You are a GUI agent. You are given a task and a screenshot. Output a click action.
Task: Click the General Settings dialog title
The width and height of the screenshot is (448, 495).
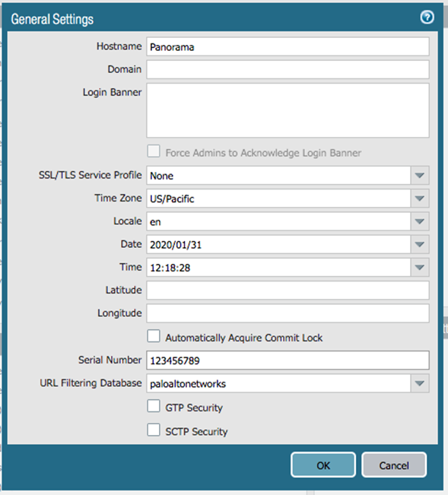click(x=52, y=19)
